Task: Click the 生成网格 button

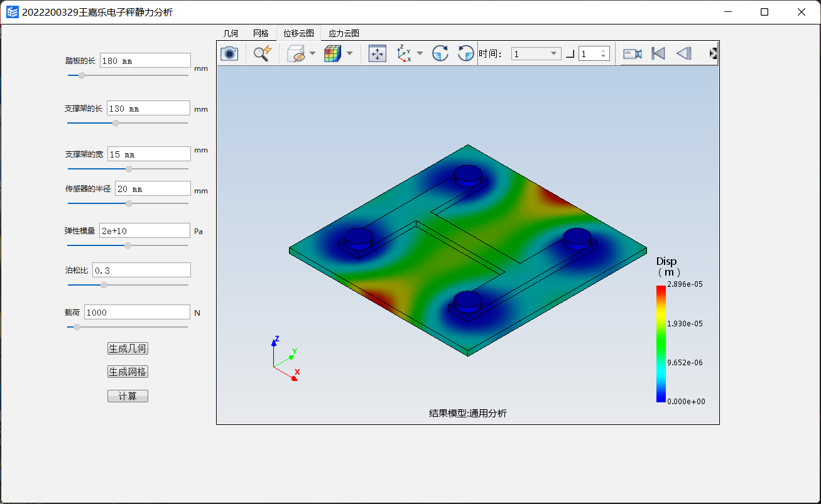Action: (x=128, y=372)
